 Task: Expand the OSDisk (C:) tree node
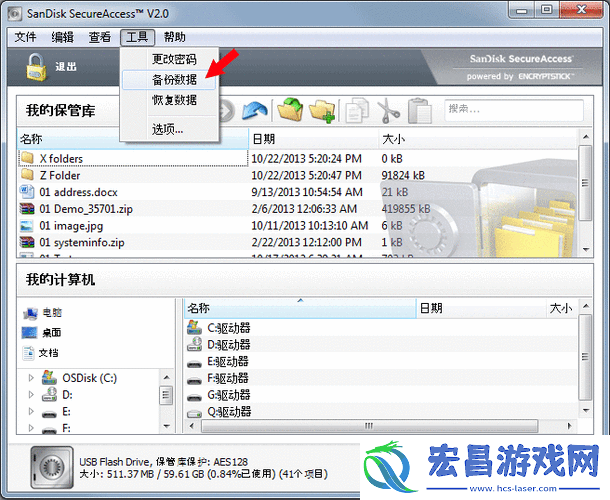tap(31, 378)
